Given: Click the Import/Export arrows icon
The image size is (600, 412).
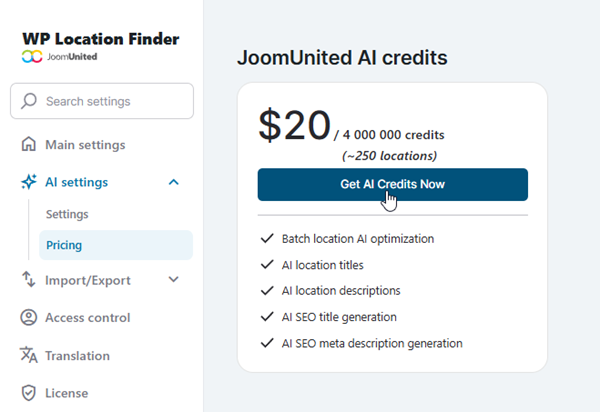Looking at the screenshot, I should 29,280.
